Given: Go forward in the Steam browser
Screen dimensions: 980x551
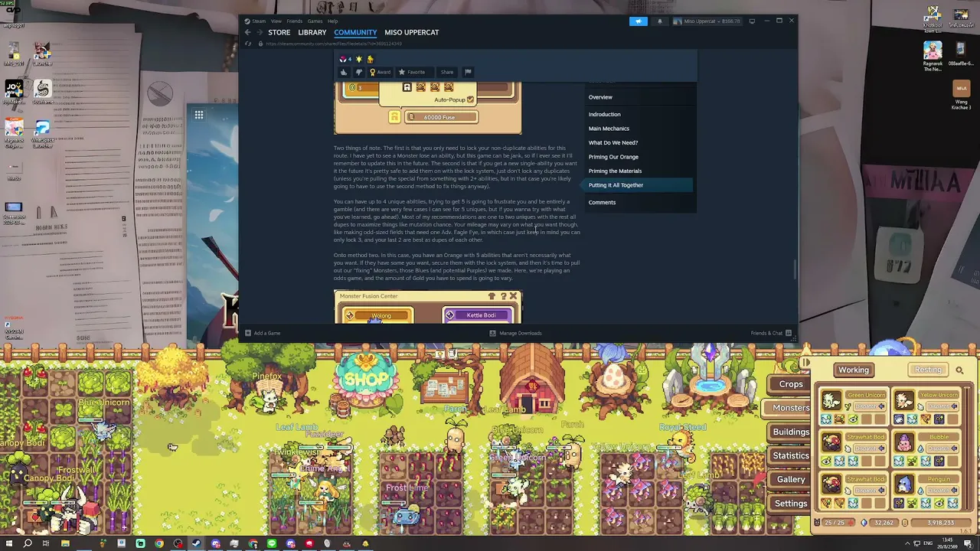Looking at the screenshot, I should click(260, 32).
